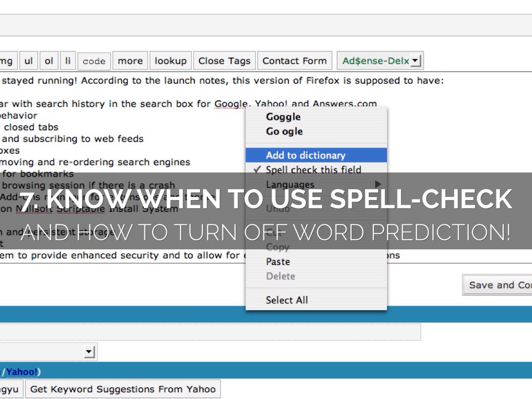
Task: Click the li quicktag button
Action: (68, 61)
